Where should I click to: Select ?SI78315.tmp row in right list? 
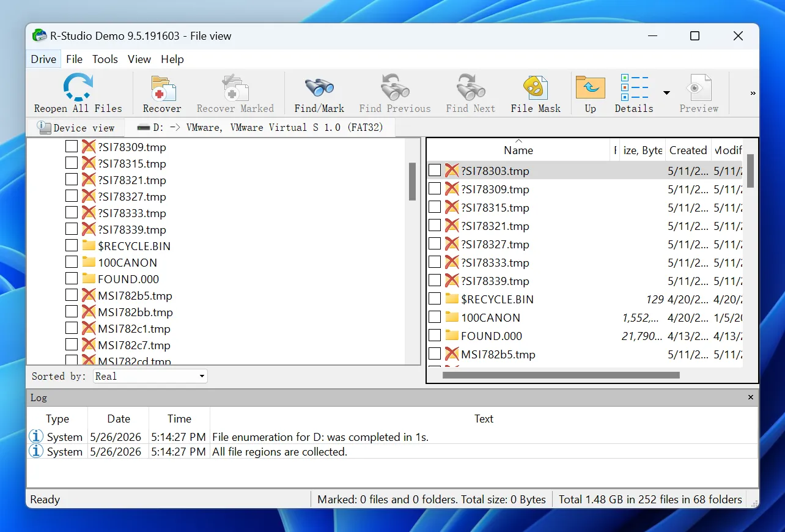coord(586,207)
